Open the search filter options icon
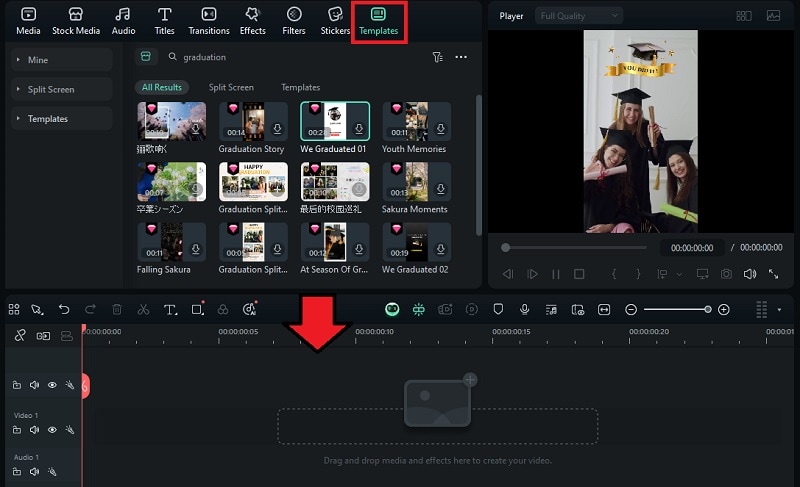 coord(437,57)
